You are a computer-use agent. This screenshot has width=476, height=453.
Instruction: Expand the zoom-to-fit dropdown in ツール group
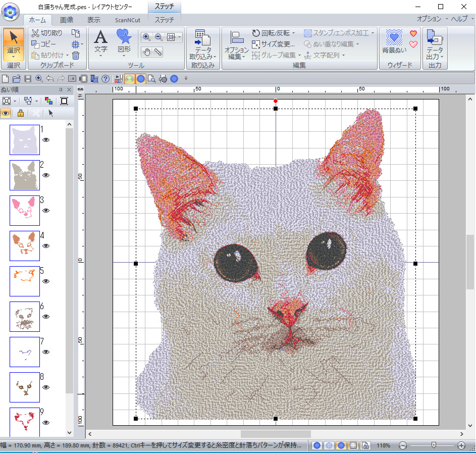pos(180,37)
